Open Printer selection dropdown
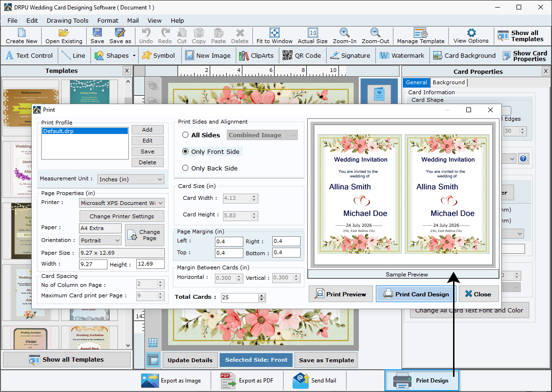 (x=122, y=203)
